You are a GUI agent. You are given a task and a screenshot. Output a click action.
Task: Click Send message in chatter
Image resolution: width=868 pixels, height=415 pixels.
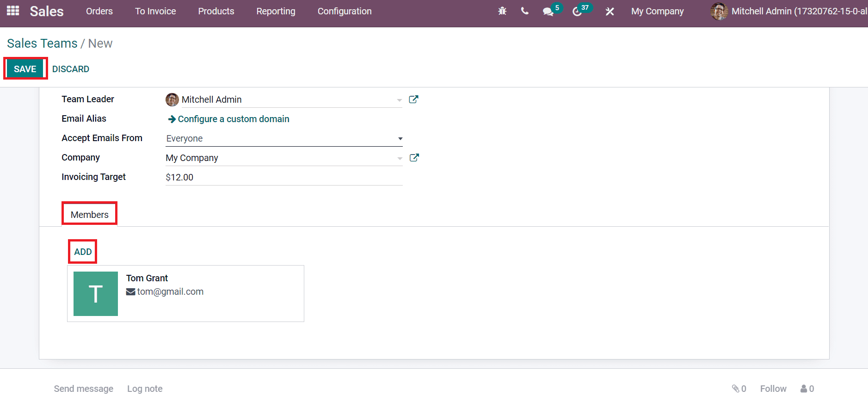pos(84,389)
